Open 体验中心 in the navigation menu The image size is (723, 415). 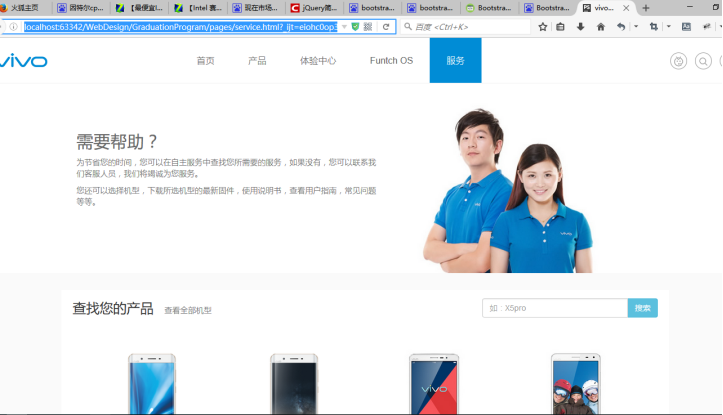(318, 60)
